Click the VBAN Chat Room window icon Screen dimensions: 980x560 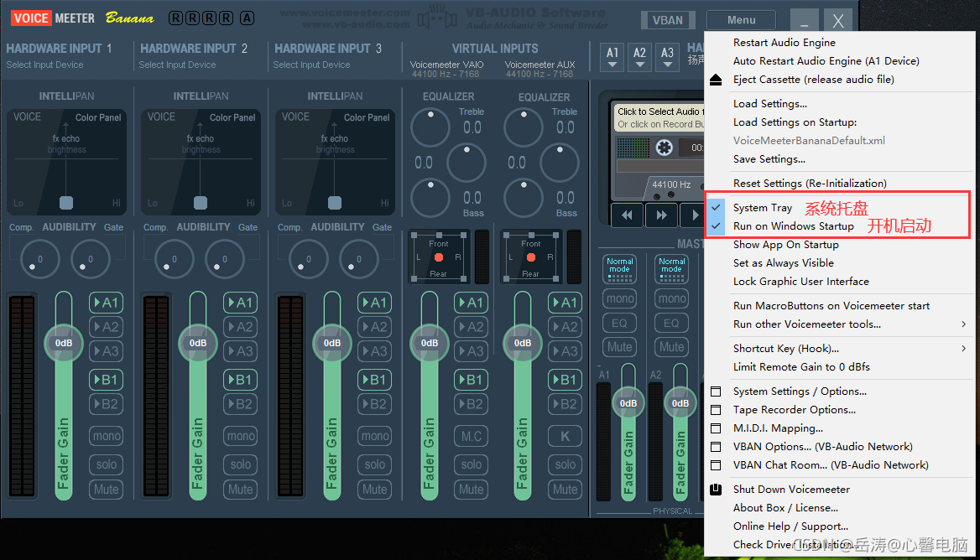pos(716,465)
